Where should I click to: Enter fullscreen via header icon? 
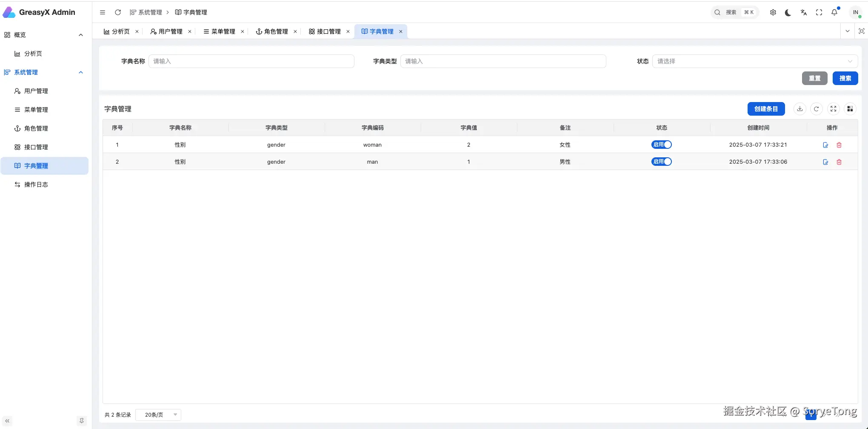click(x=819, y=12)
